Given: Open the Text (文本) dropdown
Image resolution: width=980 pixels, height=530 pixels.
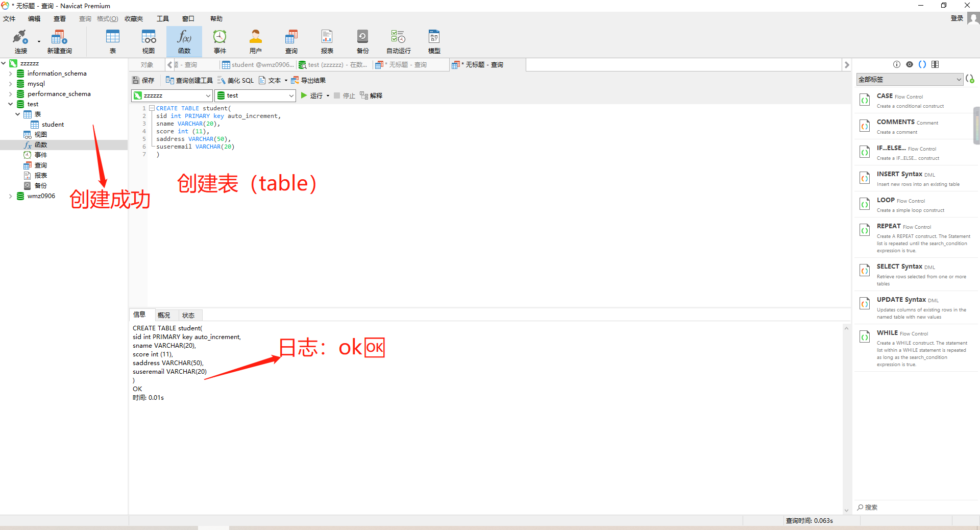Looking at the screenshot, I should point(273,80).
